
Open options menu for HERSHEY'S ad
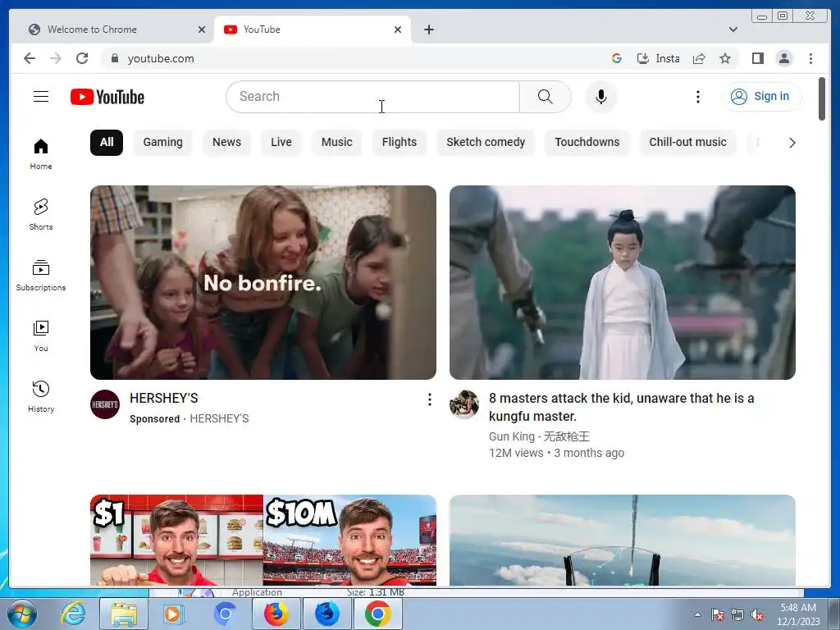pos(429,399)
